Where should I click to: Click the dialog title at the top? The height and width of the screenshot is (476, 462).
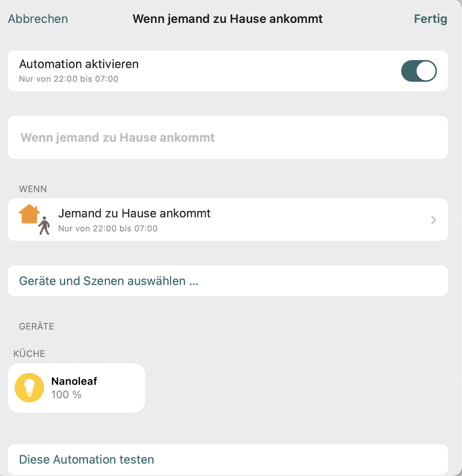click(227, 19)
